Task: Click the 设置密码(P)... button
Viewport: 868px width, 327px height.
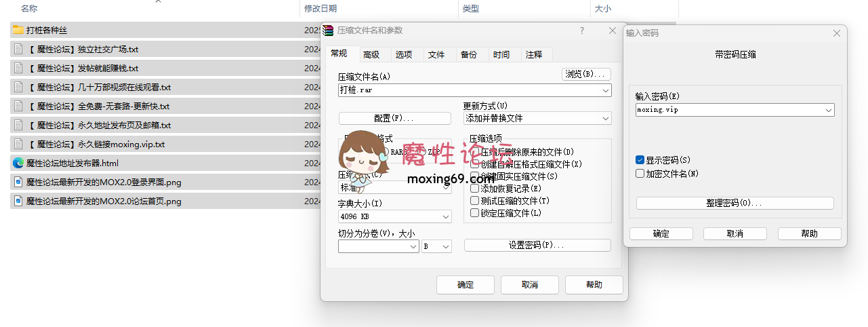Action: click(x=537, y=245)
